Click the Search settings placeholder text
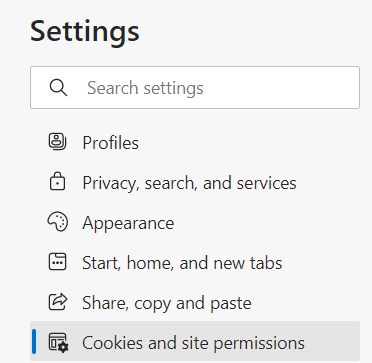Image resolution: width=372 pixels, height=363 pixels. (145, 88)
